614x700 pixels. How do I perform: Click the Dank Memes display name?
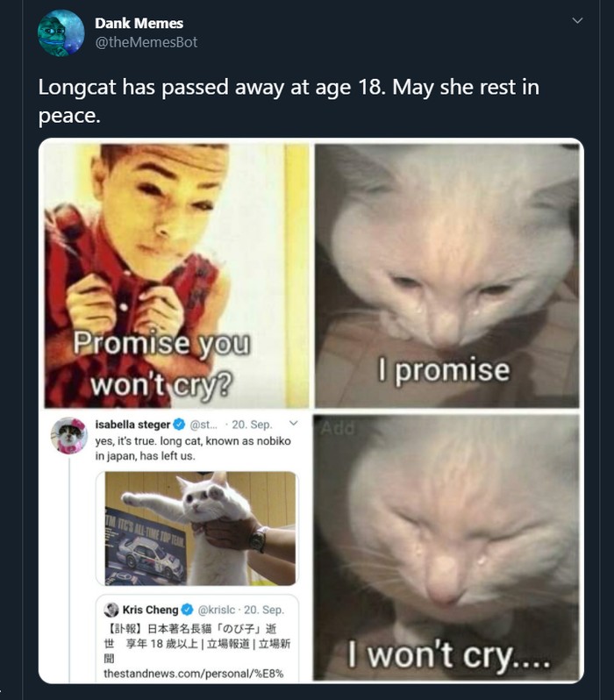(x=139, y=23)
